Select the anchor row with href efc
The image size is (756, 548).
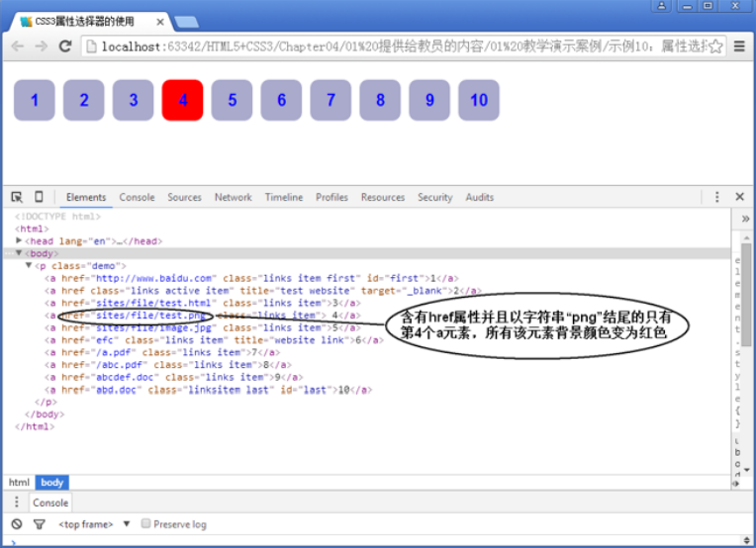pyautogui.click(x=214, y=340)
